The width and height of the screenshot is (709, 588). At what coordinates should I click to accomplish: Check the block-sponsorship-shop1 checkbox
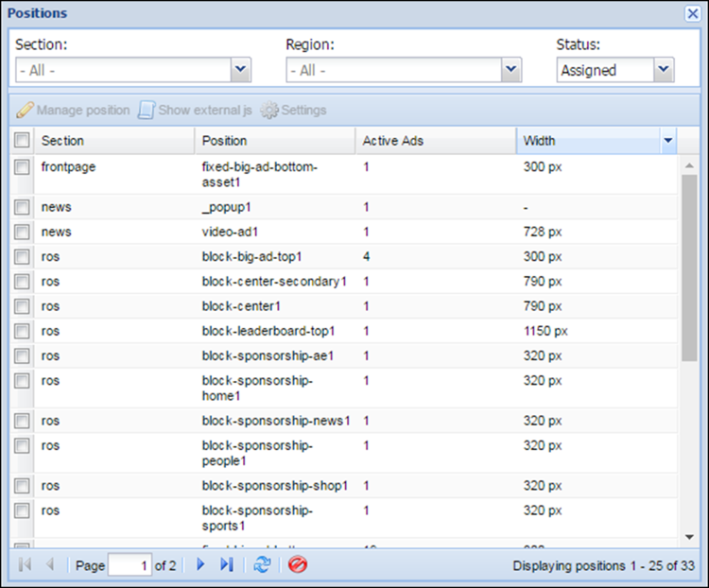click(22, 486)
